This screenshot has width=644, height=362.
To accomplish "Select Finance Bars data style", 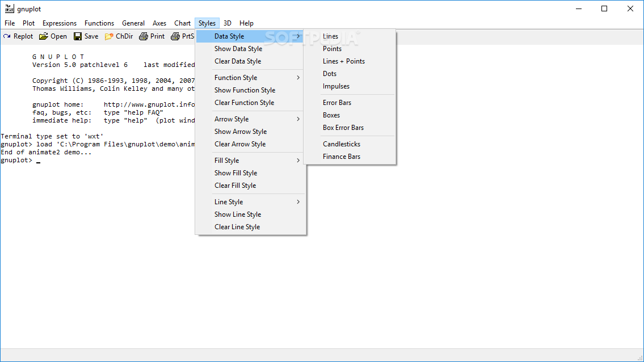I will (350, 157).
